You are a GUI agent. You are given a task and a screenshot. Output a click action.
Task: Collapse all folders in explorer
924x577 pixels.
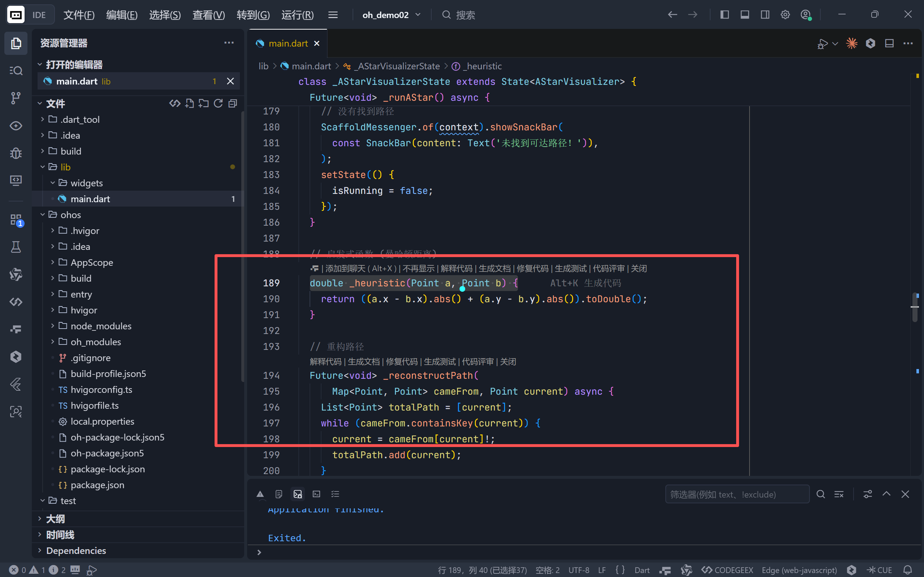coord(233,103)
